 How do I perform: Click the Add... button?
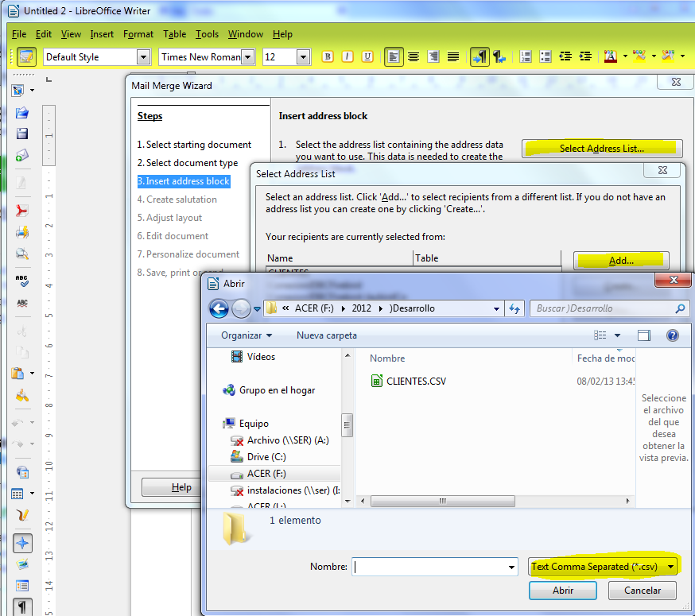click(x=621, y=261)
